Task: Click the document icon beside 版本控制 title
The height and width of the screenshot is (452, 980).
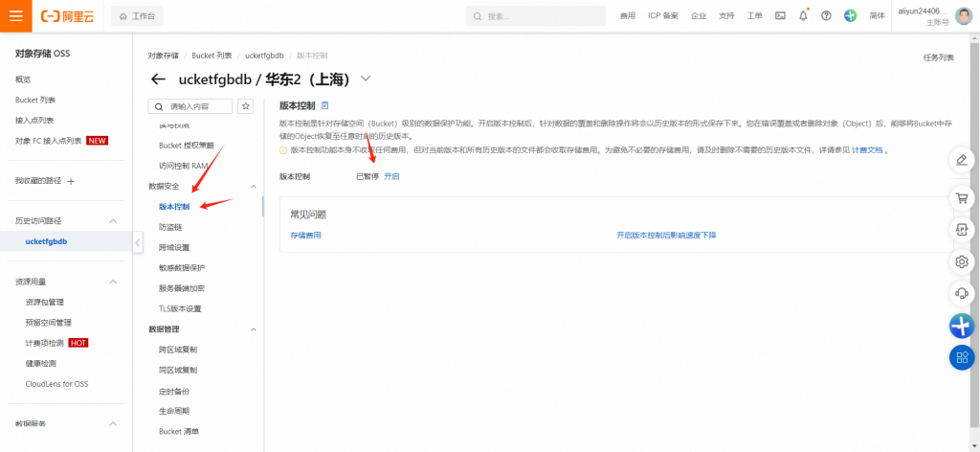Action: tap(324, 105)
